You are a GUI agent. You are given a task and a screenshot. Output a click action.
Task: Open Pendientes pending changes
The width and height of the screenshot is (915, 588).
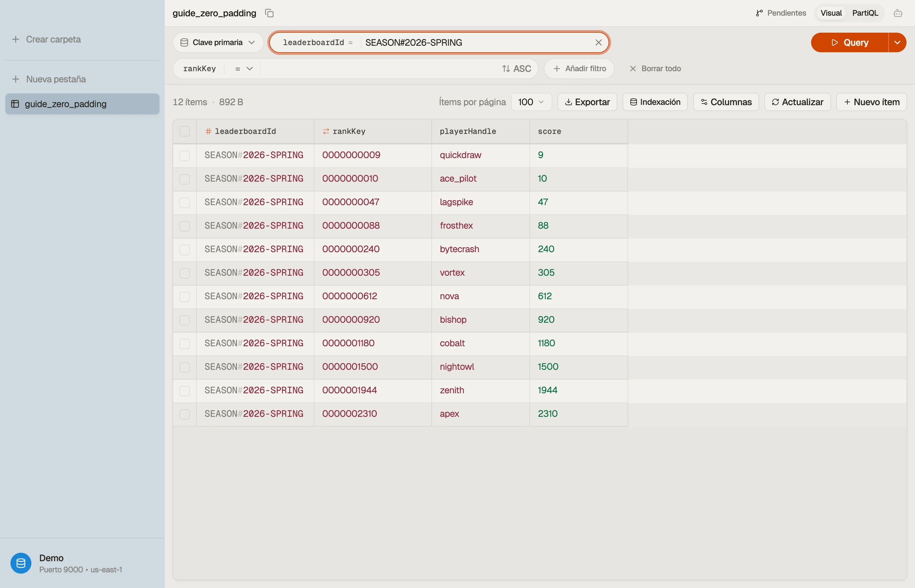[x=781, y=13]
